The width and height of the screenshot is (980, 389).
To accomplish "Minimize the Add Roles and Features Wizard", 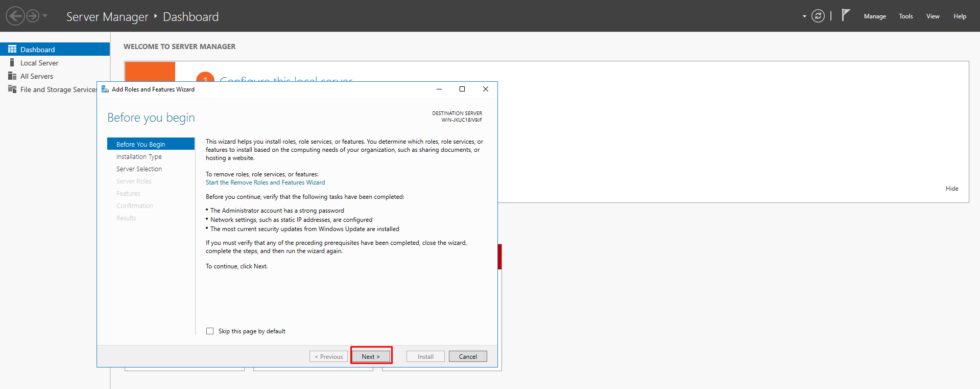I will point(439,89).
